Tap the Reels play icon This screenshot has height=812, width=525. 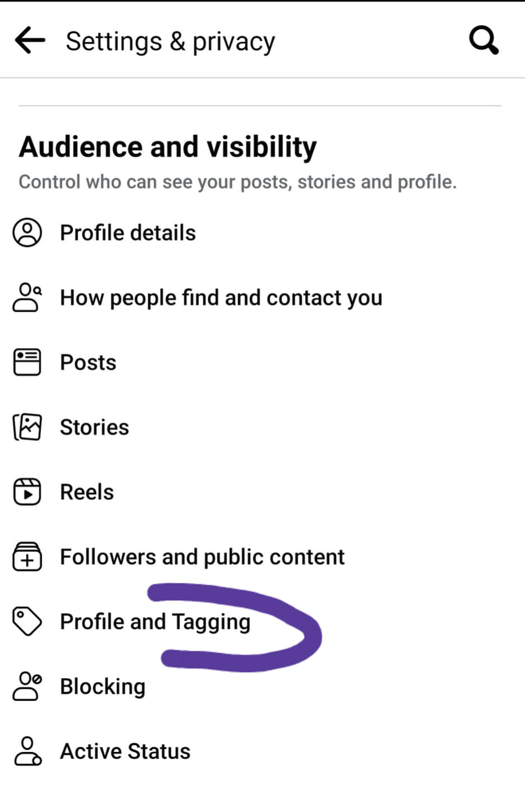(27, 492)
